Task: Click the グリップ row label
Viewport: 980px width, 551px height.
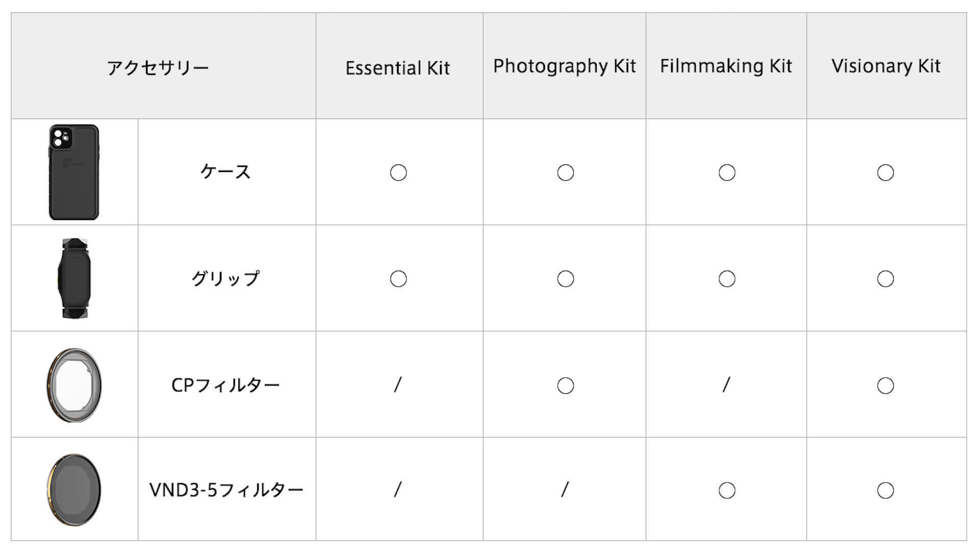Action: (x=226, y=278)
